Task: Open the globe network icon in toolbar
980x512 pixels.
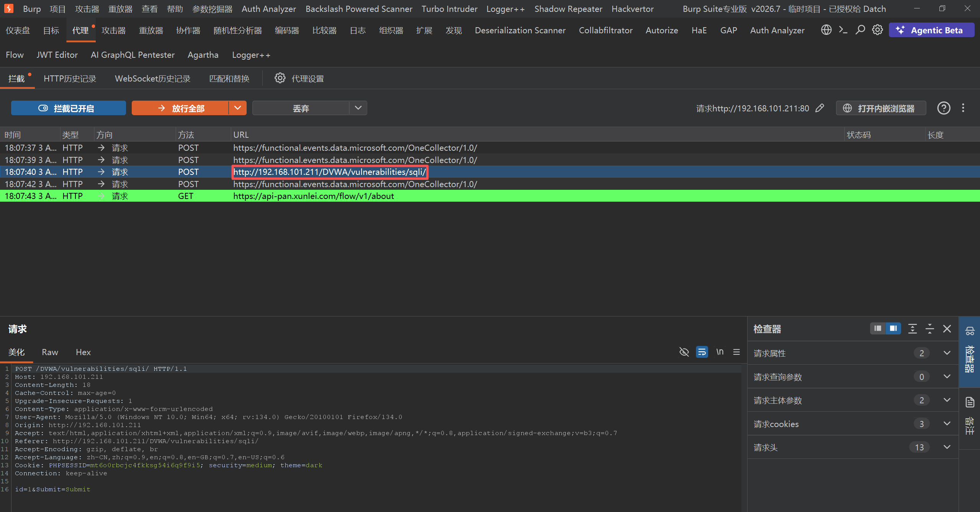Action: 826,30
